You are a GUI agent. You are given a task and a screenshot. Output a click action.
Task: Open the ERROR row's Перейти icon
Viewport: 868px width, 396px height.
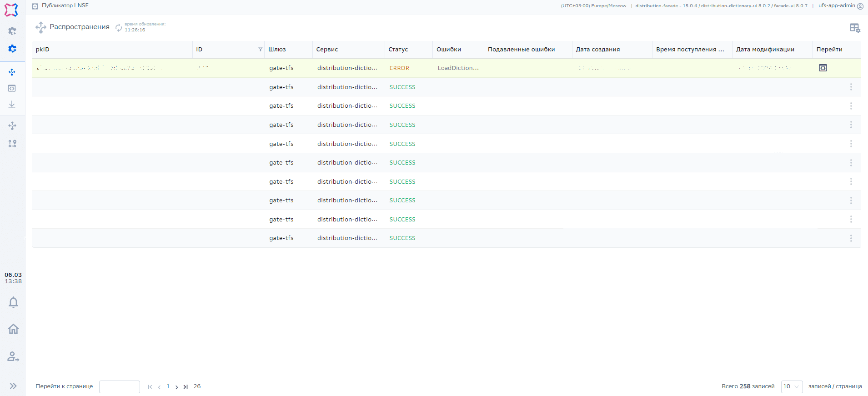823,68
